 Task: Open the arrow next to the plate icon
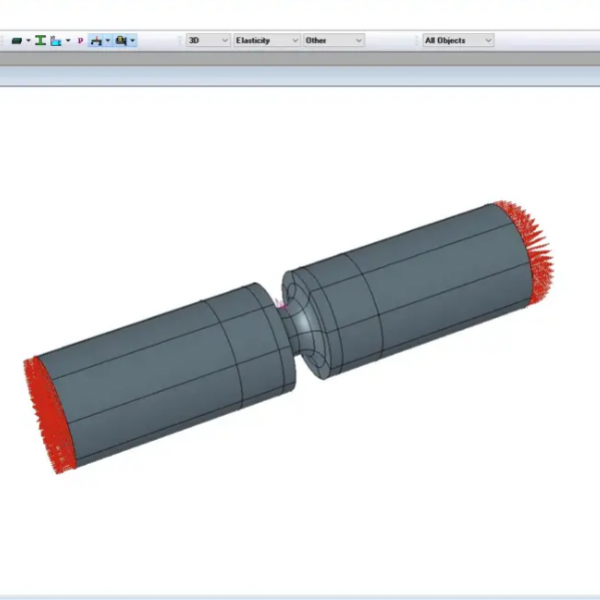coord(28,41)
